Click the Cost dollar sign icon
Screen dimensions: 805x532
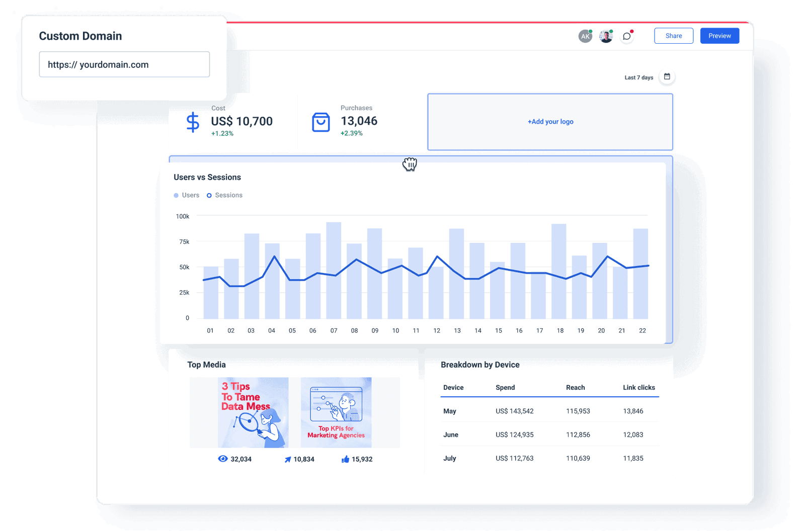click(x=193, y=121)
